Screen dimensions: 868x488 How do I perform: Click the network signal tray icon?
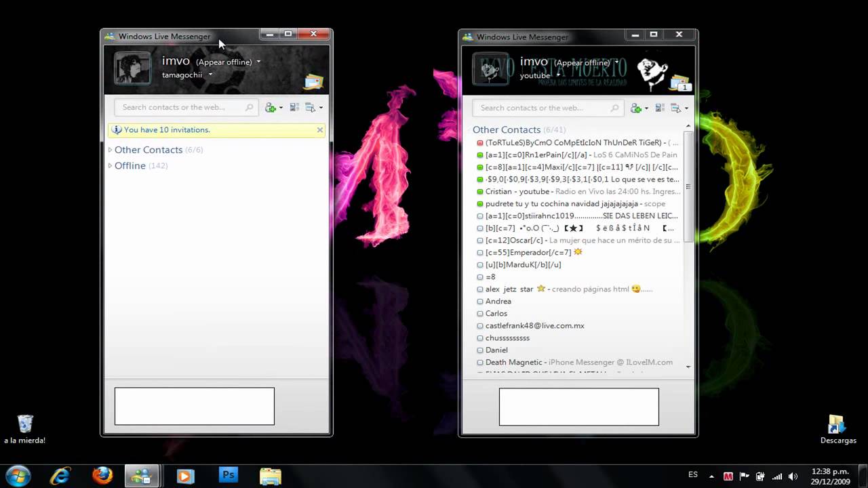tap(777, 476)
